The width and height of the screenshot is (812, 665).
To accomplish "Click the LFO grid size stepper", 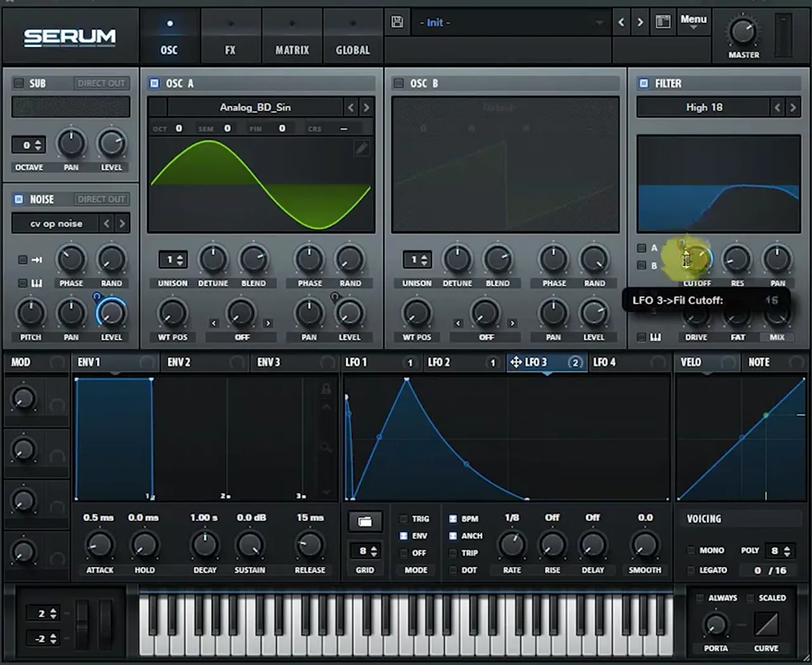I will pyautogui.click(x=365, y=551).
